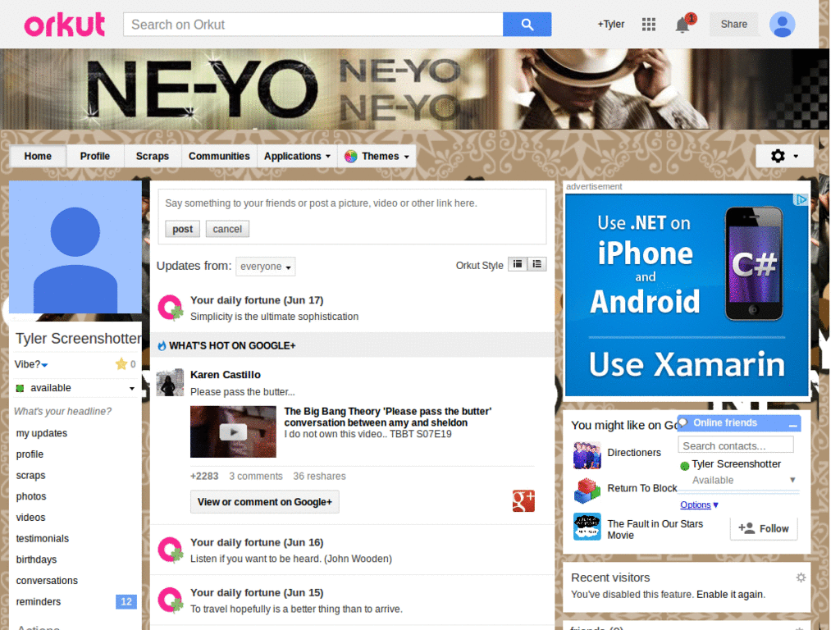This screenshot has height=630, width=840.
Task: Open The Fault in Our Stars icon
Action: coord(587,527)
